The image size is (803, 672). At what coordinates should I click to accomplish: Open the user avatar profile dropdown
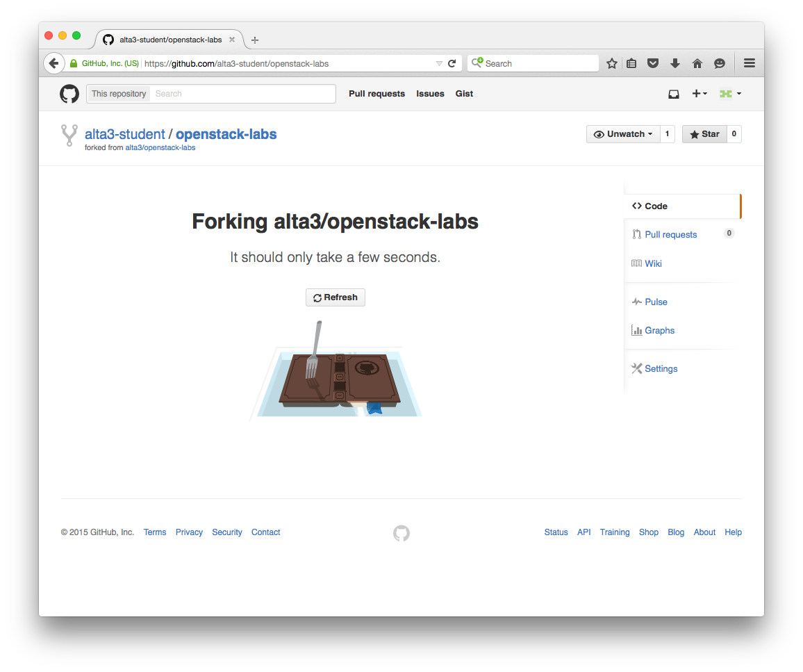(x=730, y=94)
